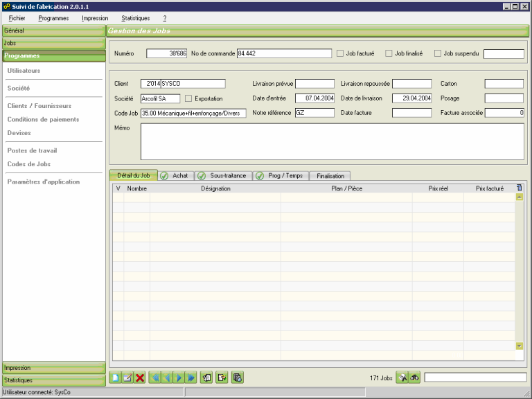532x399 pixels.
Task: Open Codes de Jobs in sidebar
Action: 28,164
